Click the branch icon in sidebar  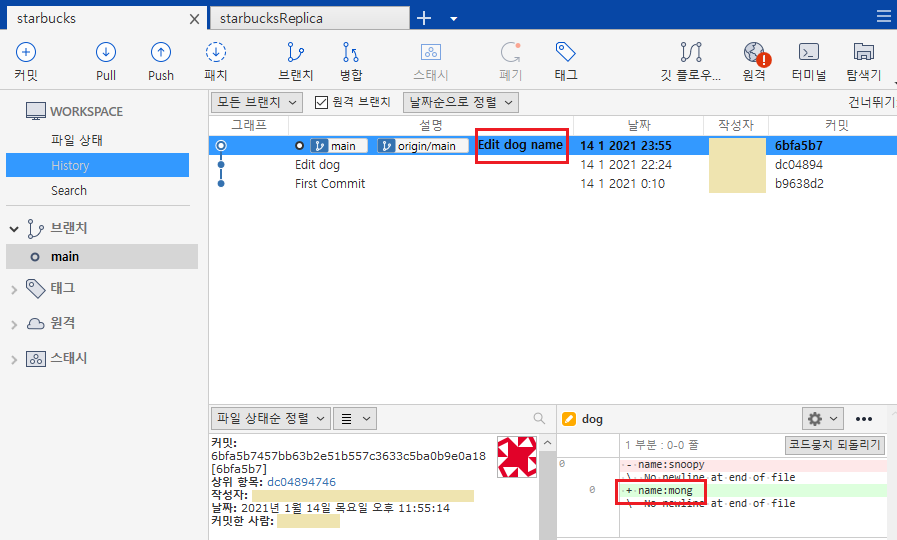[x=35, y=228]
